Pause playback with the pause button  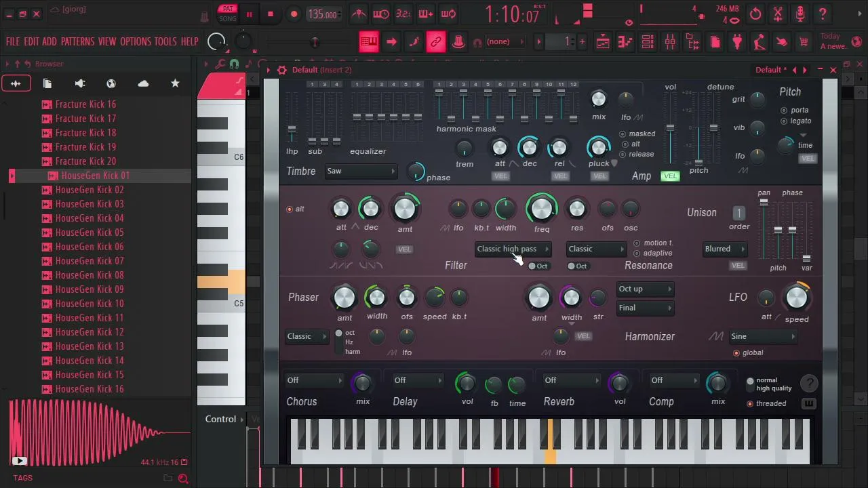(249, 14)
